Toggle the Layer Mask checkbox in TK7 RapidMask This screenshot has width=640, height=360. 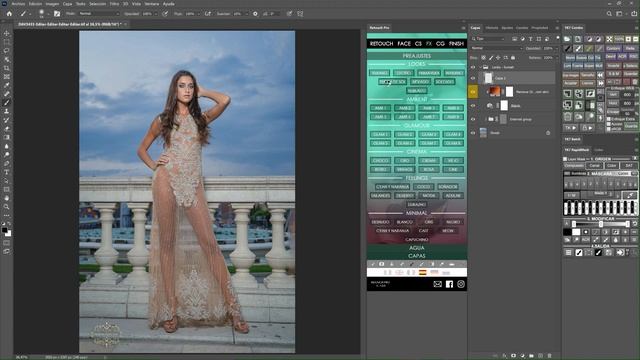pos(565,159)
